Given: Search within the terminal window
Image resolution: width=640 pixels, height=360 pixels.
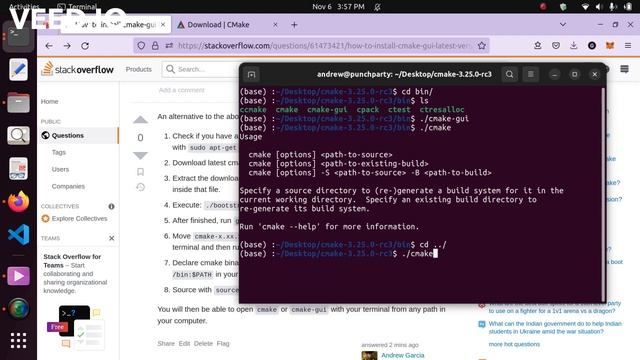Looking at the screenshot, I should 509,74.
